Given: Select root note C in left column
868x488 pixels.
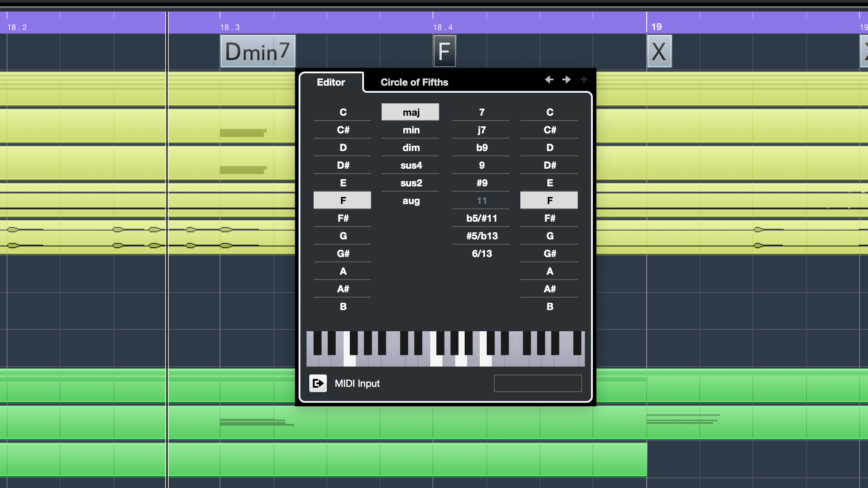Looking at the screenshot, I should point(343,112).
